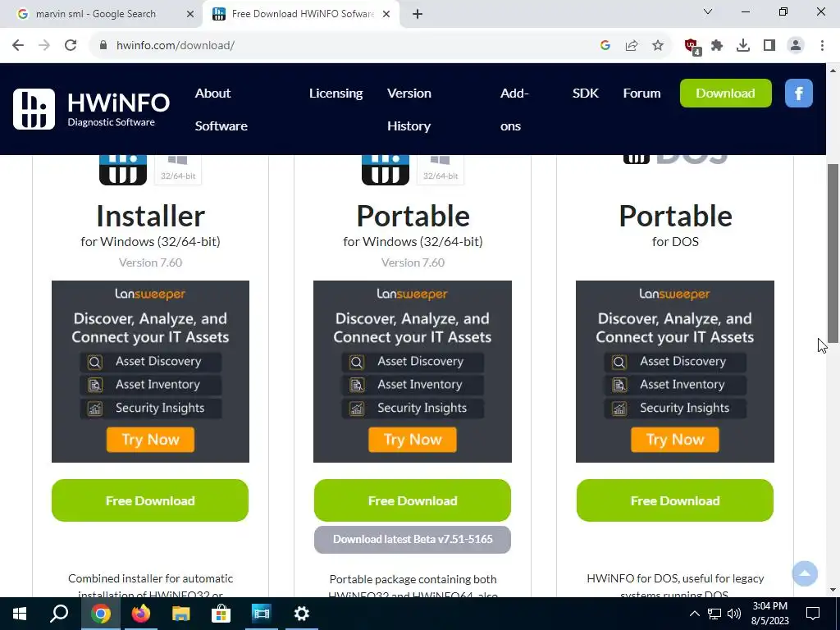Image resolution: width=840 pixels, height=630 pixels.
Task: Click the page vertical scrollbar thumb
Action: click(x=833, y=253)
